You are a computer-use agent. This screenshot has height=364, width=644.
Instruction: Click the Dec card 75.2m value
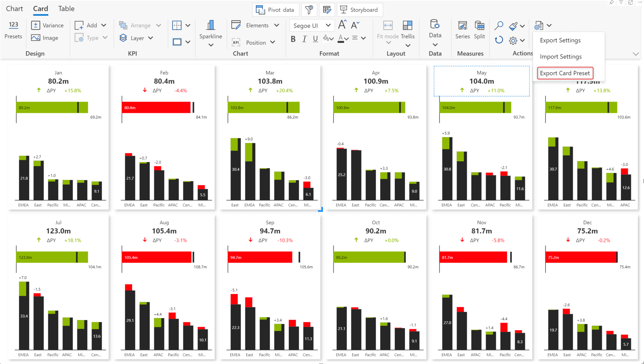(x=587, y=231)
